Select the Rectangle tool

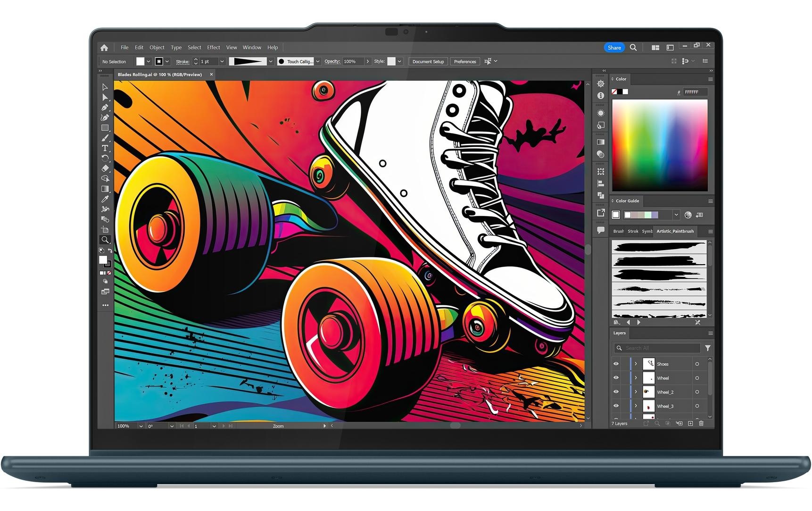105,128
